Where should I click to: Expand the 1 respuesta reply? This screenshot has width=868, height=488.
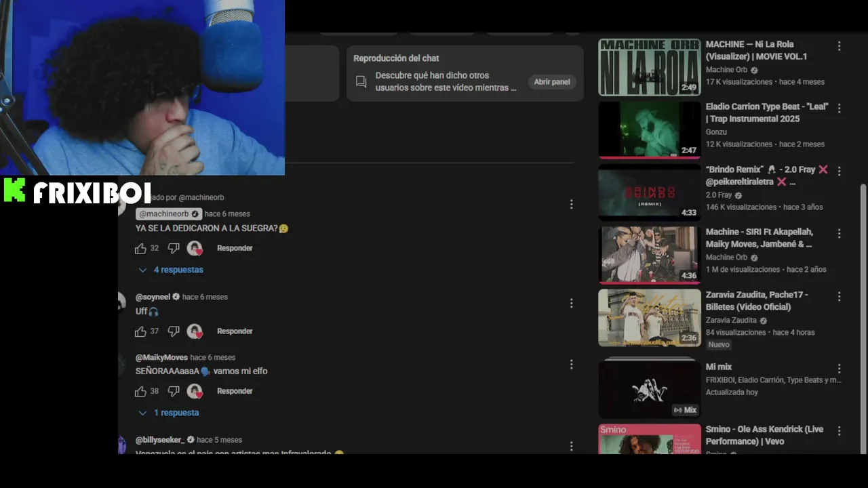click(169, 413)
